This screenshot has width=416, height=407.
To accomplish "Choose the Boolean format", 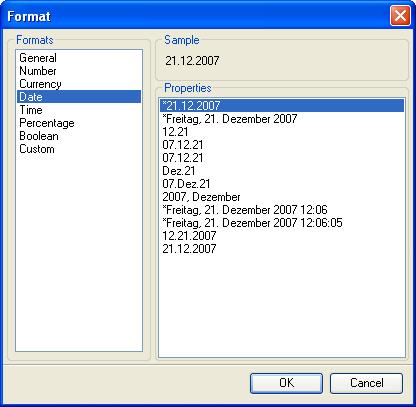I will [39, 136].
